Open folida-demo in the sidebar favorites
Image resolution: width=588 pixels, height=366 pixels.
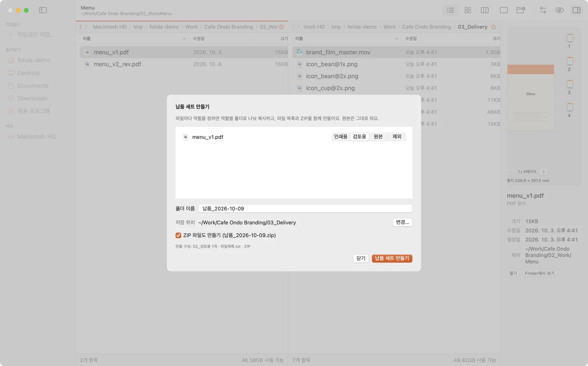[x=34, y=60]
